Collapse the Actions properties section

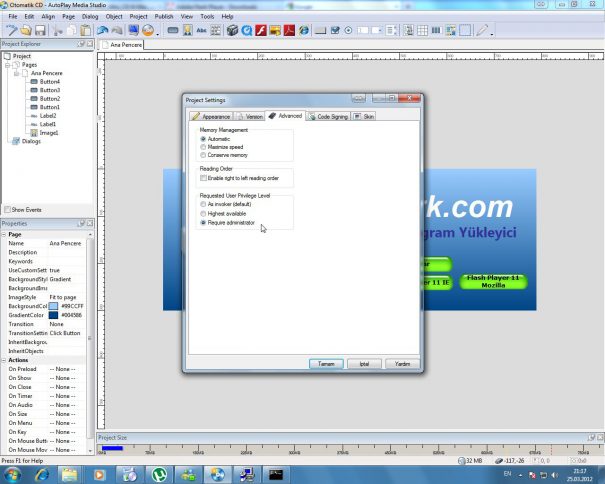coord(4,360)
